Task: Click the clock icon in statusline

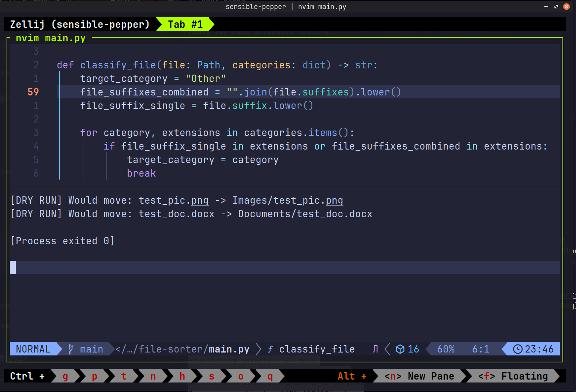Action: (x=517, y=349)
